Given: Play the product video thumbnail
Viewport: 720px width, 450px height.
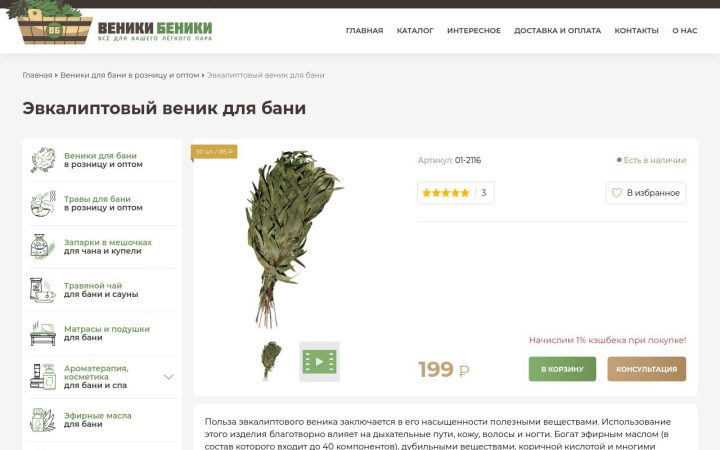Looking at the screenshot, I should 319,361.
